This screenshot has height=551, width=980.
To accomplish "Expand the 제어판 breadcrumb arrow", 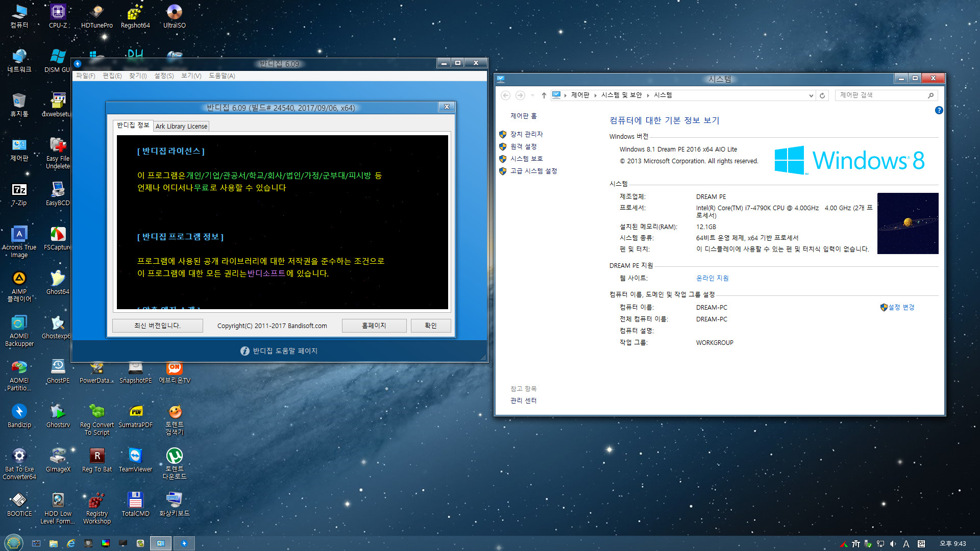I will pyautogui.click(x=595, y=95).
